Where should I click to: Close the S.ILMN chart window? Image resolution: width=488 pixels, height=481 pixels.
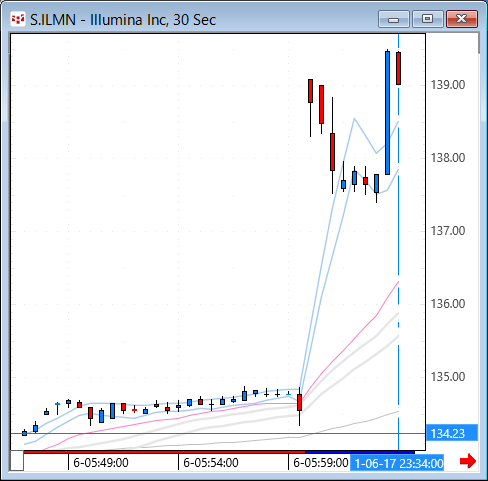(462, 19)
